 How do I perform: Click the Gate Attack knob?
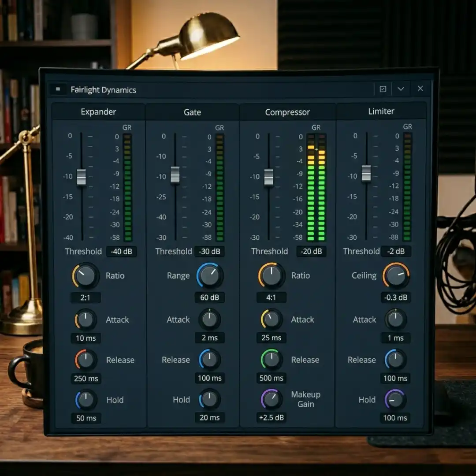tap(209, 320)
